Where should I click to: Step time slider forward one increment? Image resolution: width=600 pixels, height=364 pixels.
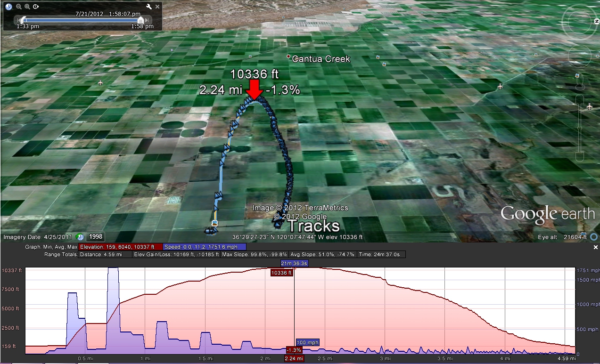pos(148,20)
